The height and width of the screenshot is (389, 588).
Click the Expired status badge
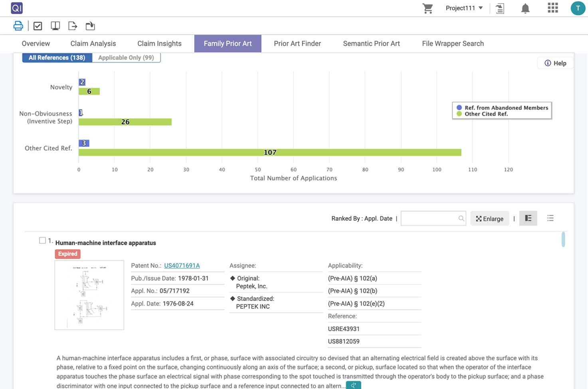67,254
